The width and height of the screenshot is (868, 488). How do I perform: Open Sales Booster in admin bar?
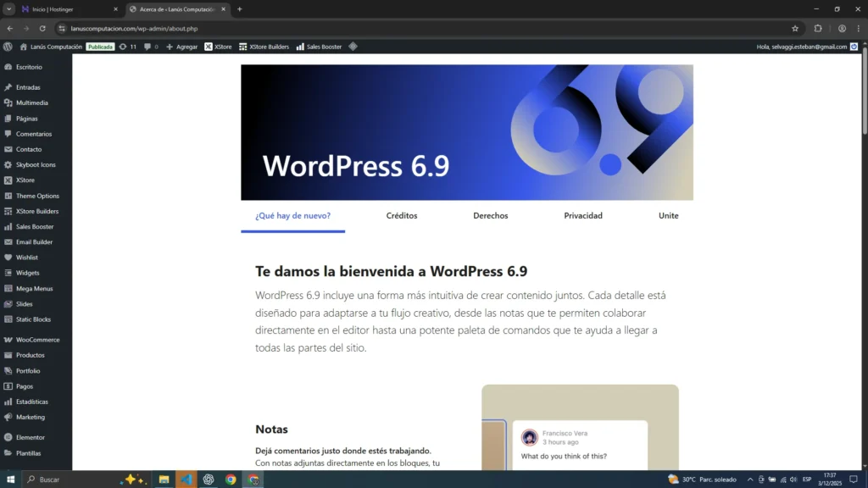coord(319,47)
